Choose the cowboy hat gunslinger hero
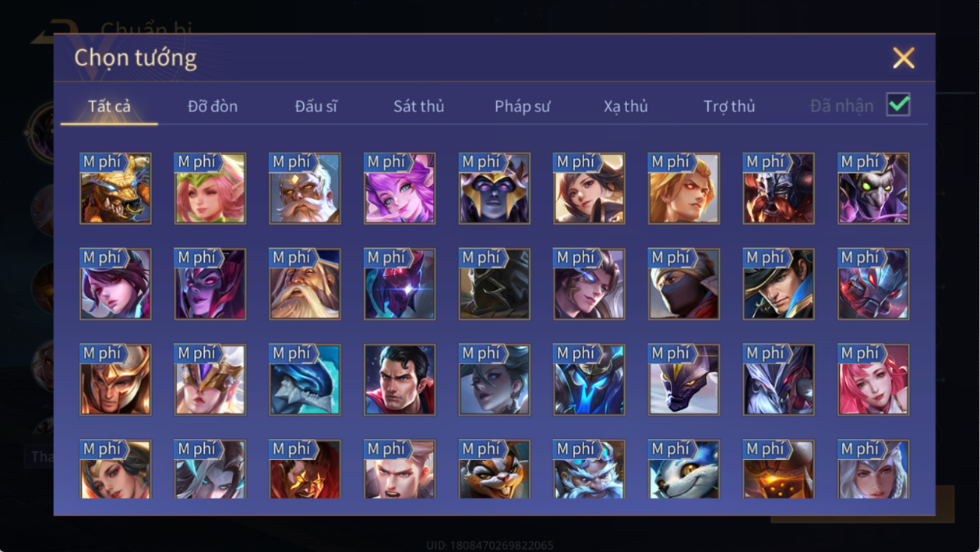The width and height of the screenshot is (980, 552). pyautogui.click(x=778, y=284)
